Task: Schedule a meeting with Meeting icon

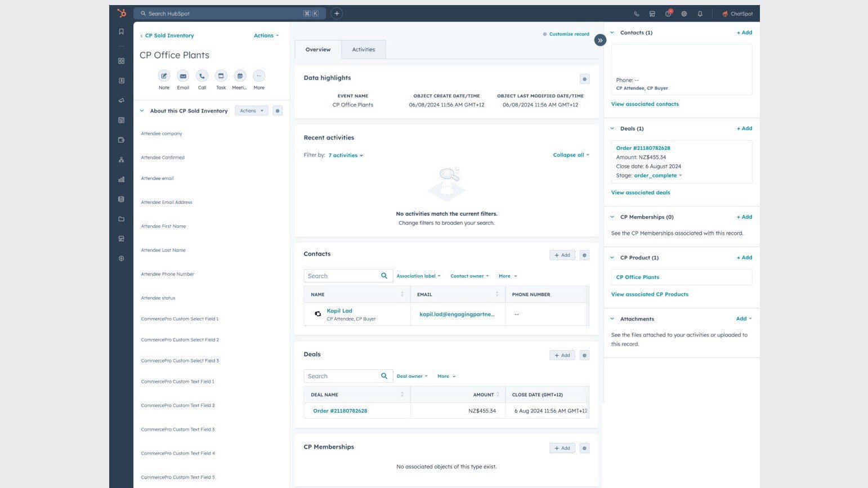Action: [240, 76]
